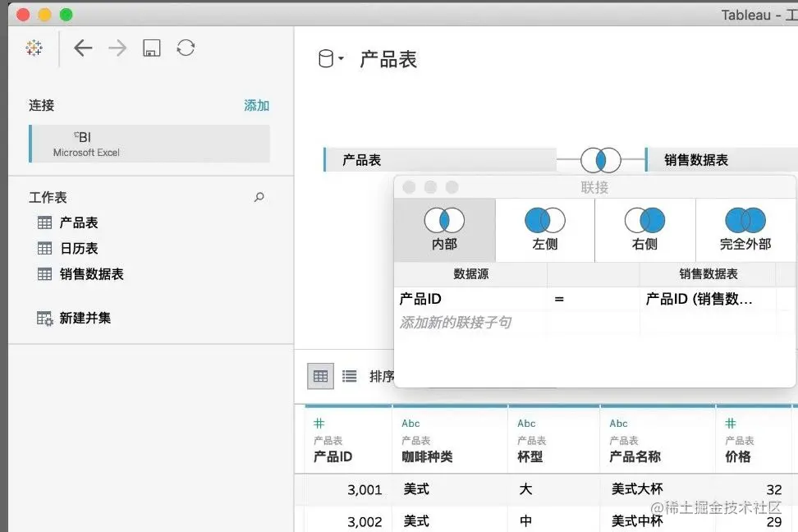The width and height of the screenshot is (798, 532).
Task: Change the Abc type of 产品名称
Action: click(619, 424)
